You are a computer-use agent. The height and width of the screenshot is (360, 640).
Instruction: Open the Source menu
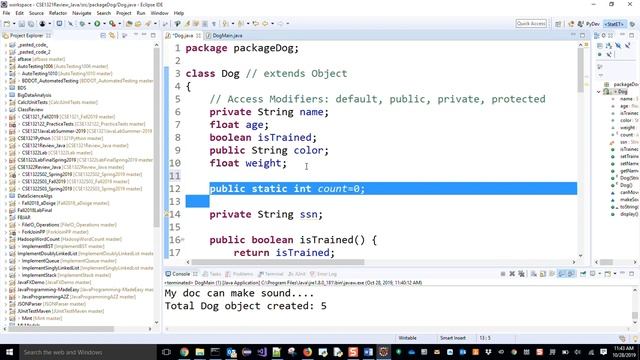point(36,13)
